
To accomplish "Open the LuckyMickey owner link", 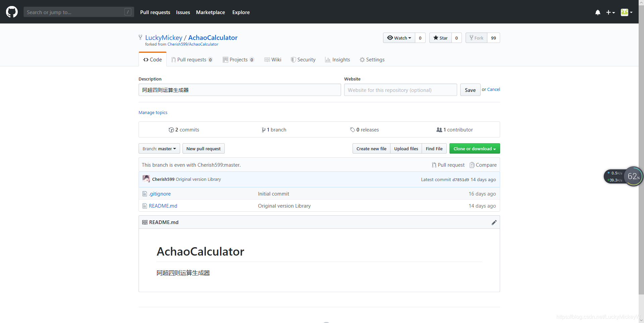I will (x=164, y=38).
